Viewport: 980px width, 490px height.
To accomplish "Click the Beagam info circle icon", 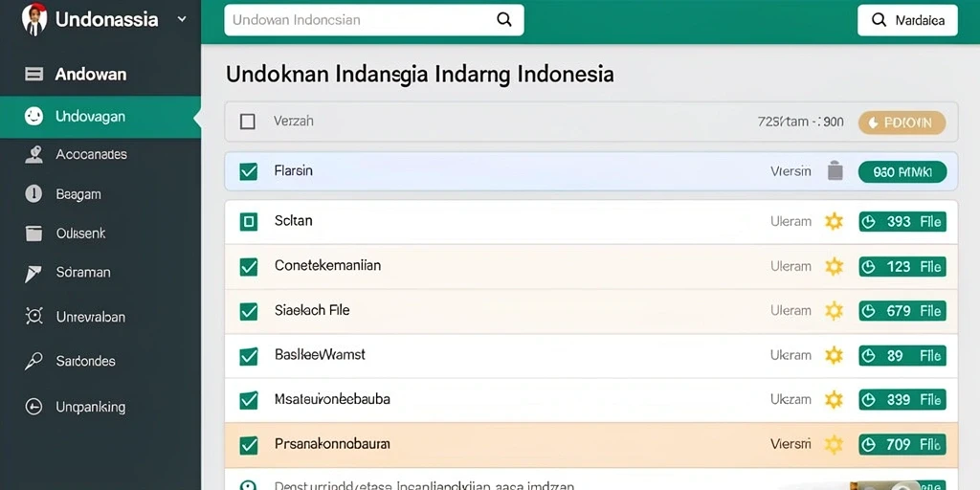I will [x=33, y=193].
